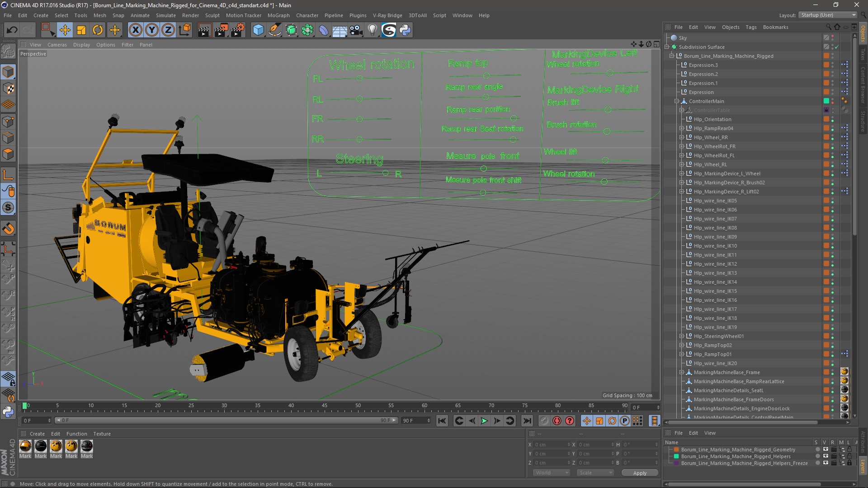Click the Undo arrow icon

point(12,30)
